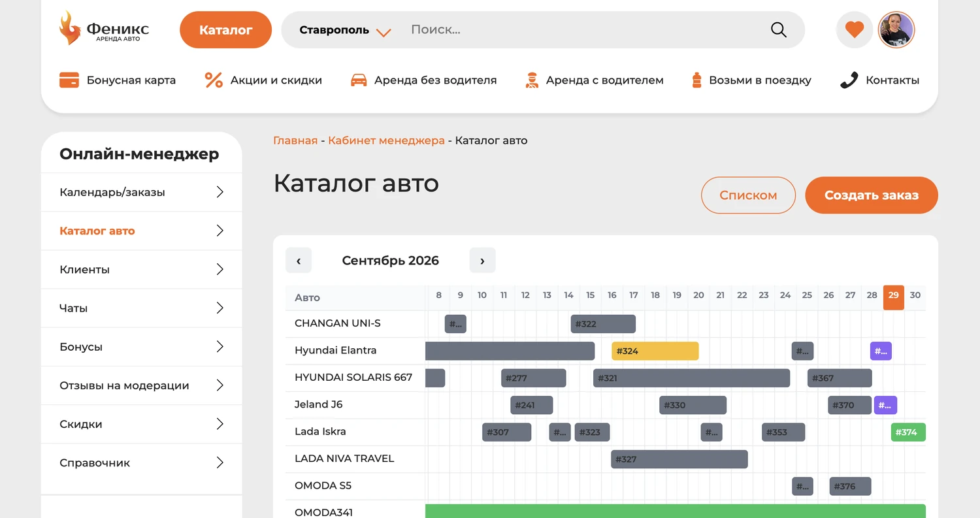Click the bottle trip-items icon
The image size is (980, 518).
point(696,80)
